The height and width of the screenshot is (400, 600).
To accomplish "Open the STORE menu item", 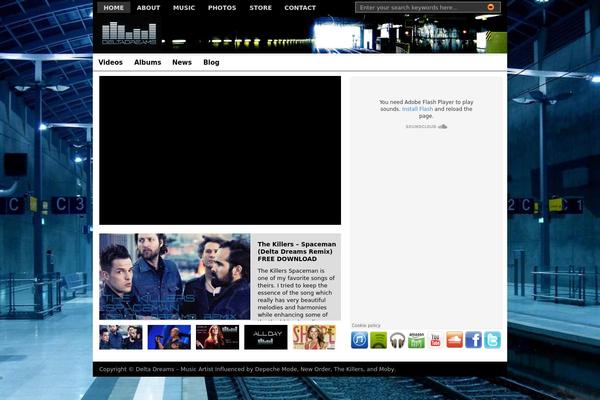I will (261, 8).
